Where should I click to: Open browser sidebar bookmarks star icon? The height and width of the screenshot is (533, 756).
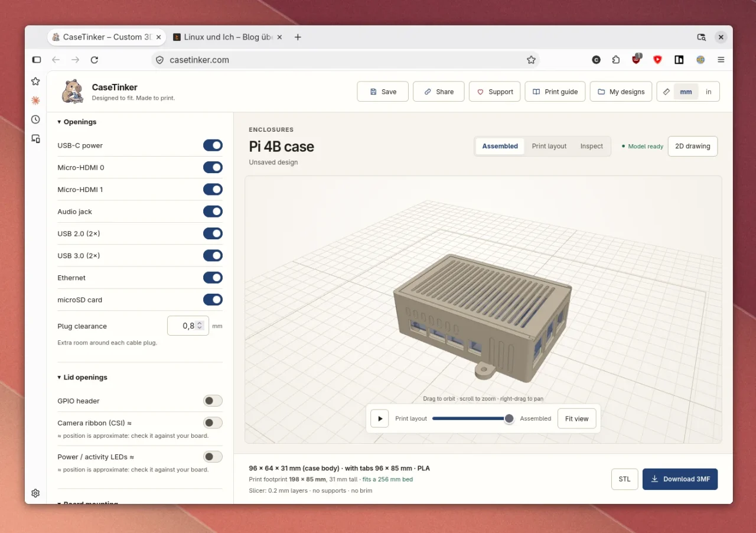[x=35, y=82]
